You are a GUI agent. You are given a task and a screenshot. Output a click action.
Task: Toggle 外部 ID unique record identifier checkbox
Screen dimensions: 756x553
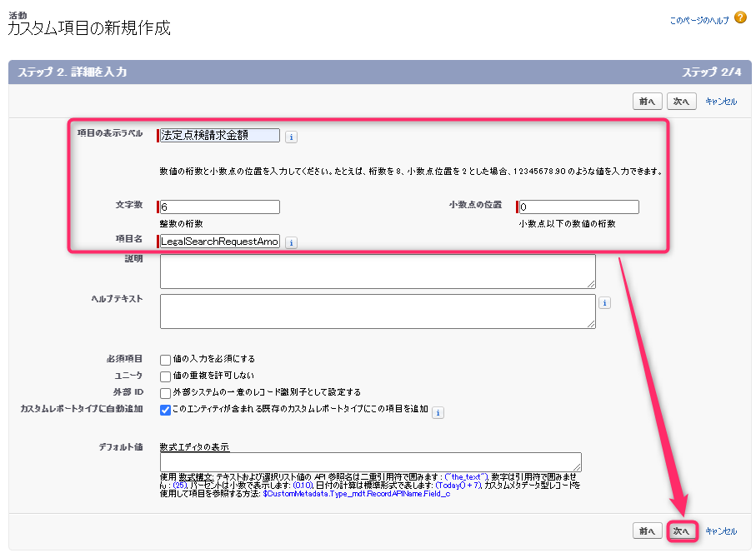coord(165,393)
